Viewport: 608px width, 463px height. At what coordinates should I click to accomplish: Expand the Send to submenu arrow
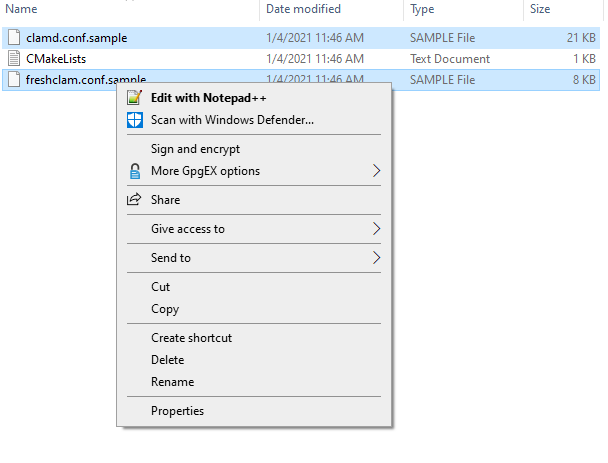(376, 258)
